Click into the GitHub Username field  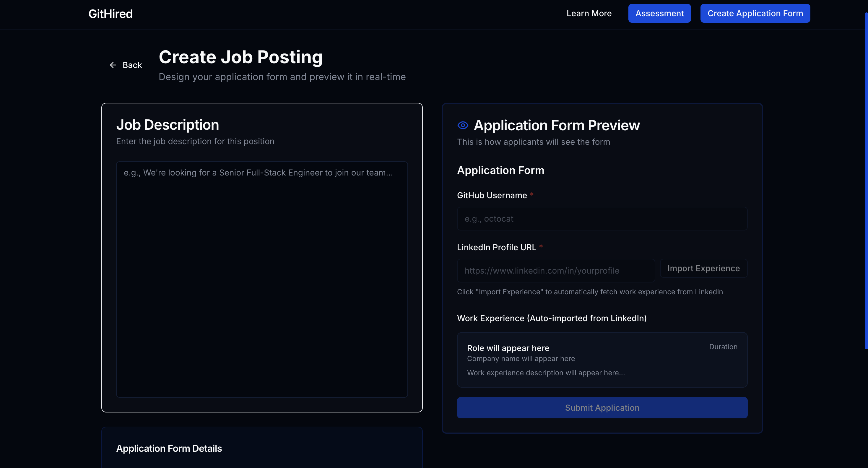(602, 219)
